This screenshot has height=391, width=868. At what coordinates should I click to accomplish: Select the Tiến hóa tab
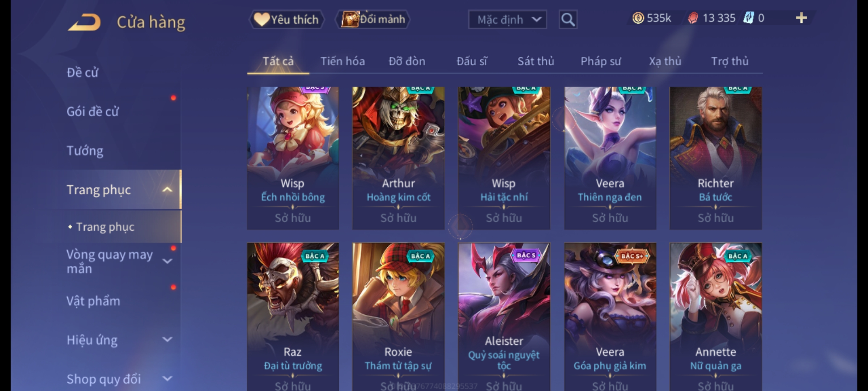(342, 61)
